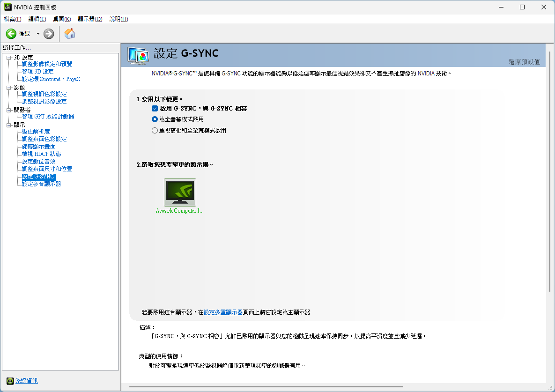The image size is (555, 392).
Task: Open 調整視訊色彩設定
Action: pyautogui.click(x=44, y=94)
